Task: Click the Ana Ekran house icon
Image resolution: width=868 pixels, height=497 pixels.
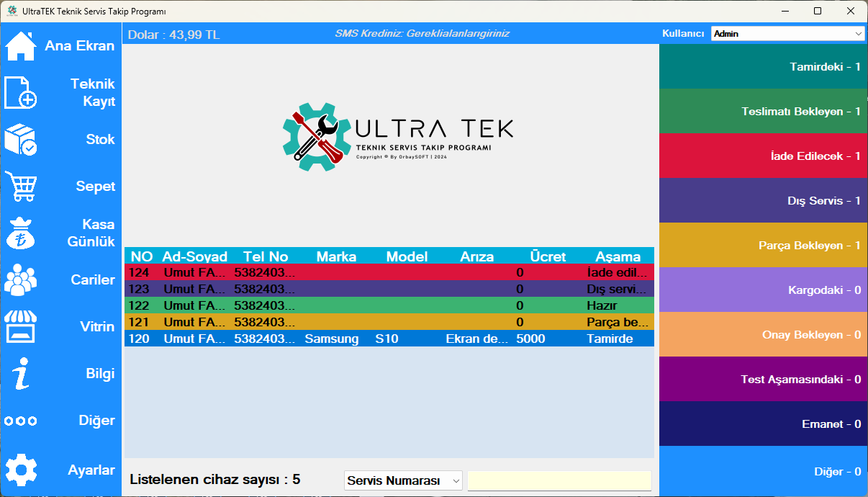Action: click(21, 46)
